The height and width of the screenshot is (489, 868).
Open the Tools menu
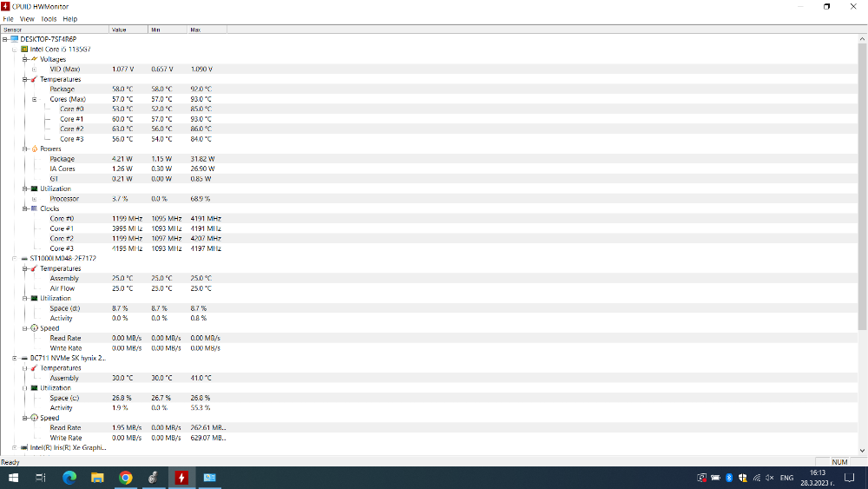pyautogui.click(x=49, y=19)
